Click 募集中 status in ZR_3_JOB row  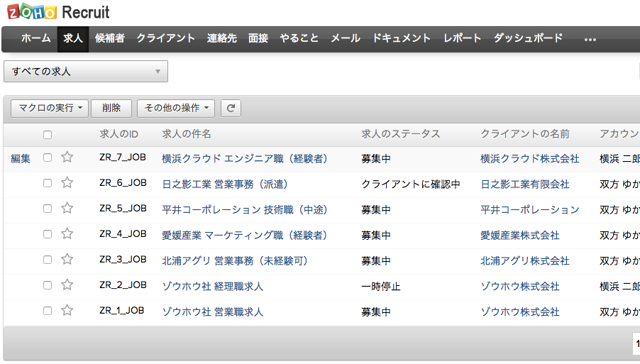tap(376, 260)
